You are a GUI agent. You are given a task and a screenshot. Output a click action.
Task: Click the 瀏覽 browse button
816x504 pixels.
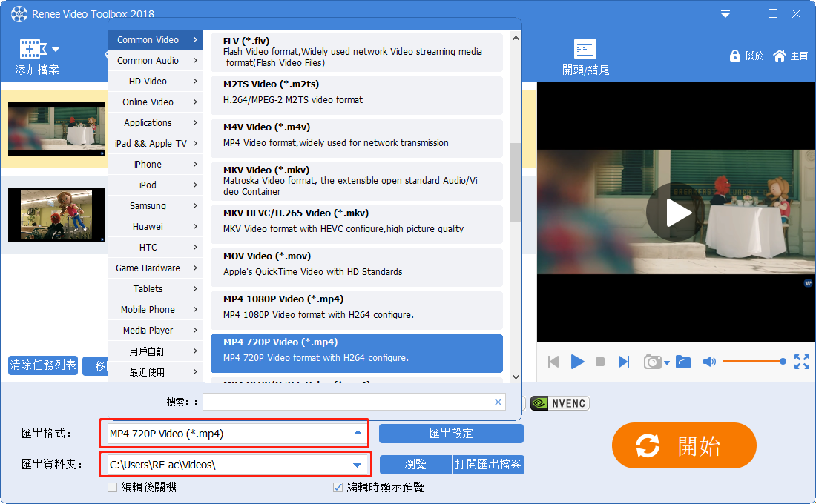pyautogui.click(x=415, y=465)
